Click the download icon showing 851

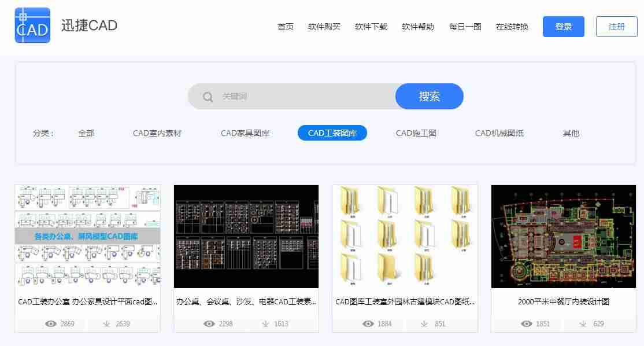click(x=424, y=324)
